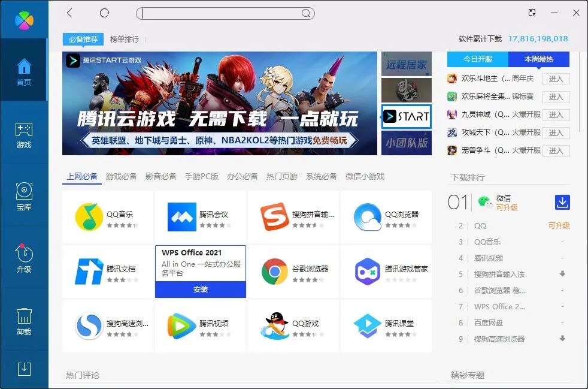Open QQ音乐 in download ranking list
Image resolution: width=588 pixels, height=389 pixels.
point(487,242)
